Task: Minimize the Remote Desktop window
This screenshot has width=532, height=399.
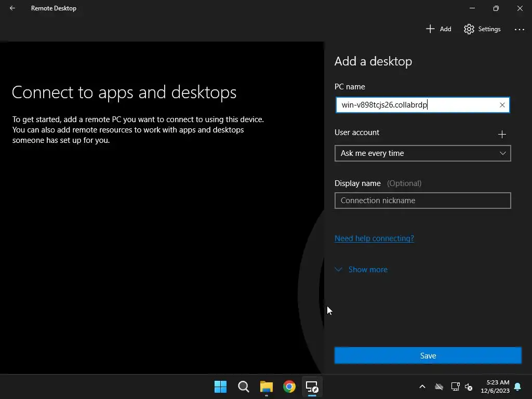Action: pos(472,8)
